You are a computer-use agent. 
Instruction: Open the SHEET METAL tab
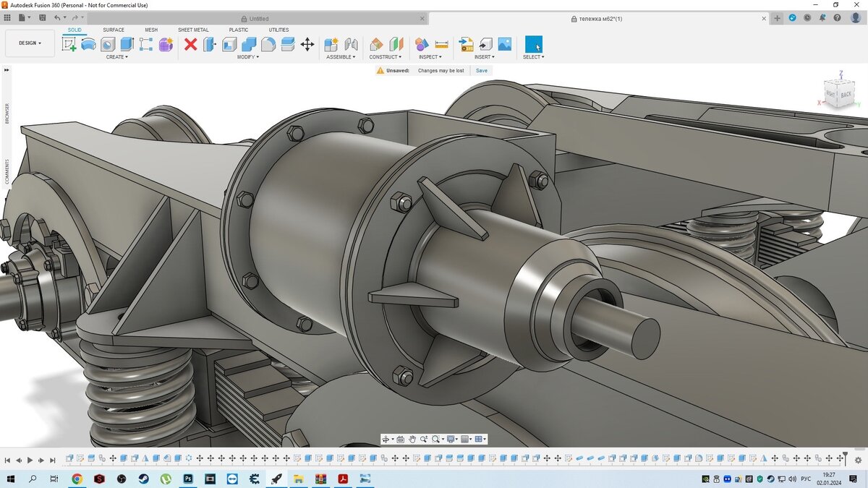(193, 30)
